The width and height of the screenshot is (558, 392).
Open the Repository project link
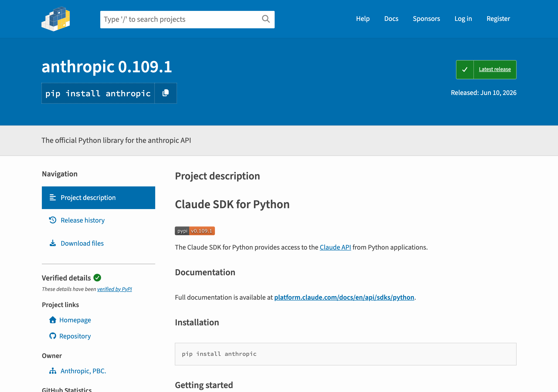(75, 336)
